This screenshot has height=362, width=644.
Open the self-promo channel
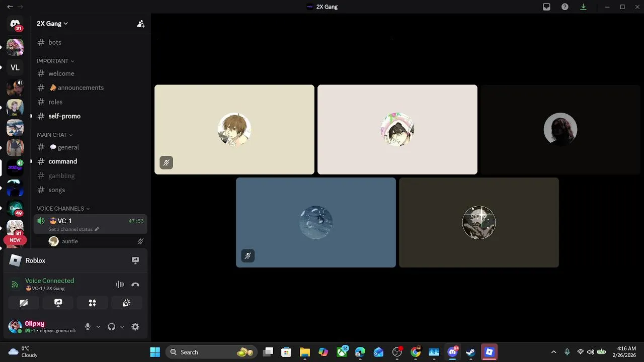(91, 116)
